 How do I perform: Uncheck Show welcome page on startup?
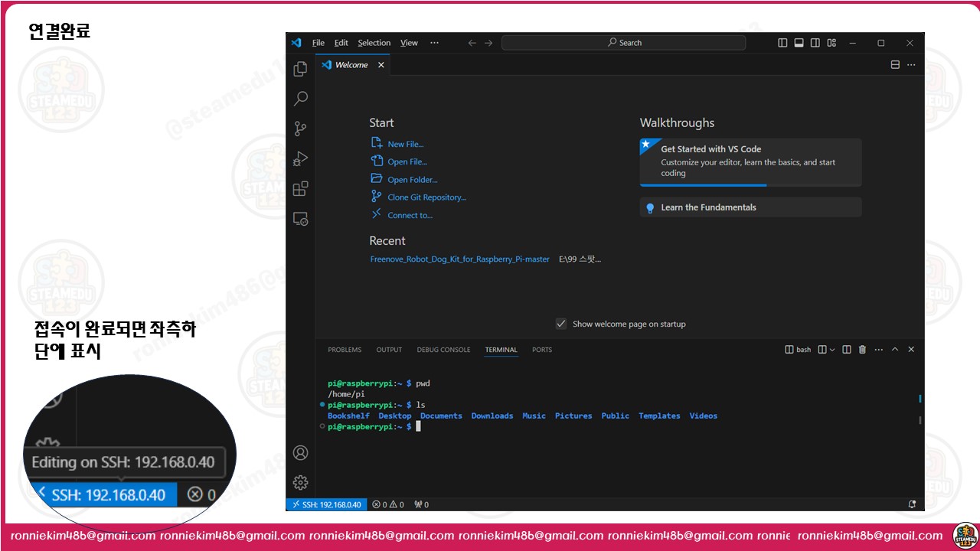(561, 324)
